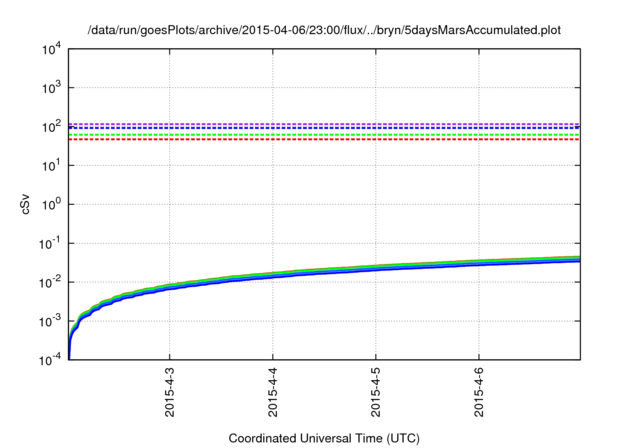Click the 10^-3 y-axis tick label

pyautogui.click(x=49, y=321)
